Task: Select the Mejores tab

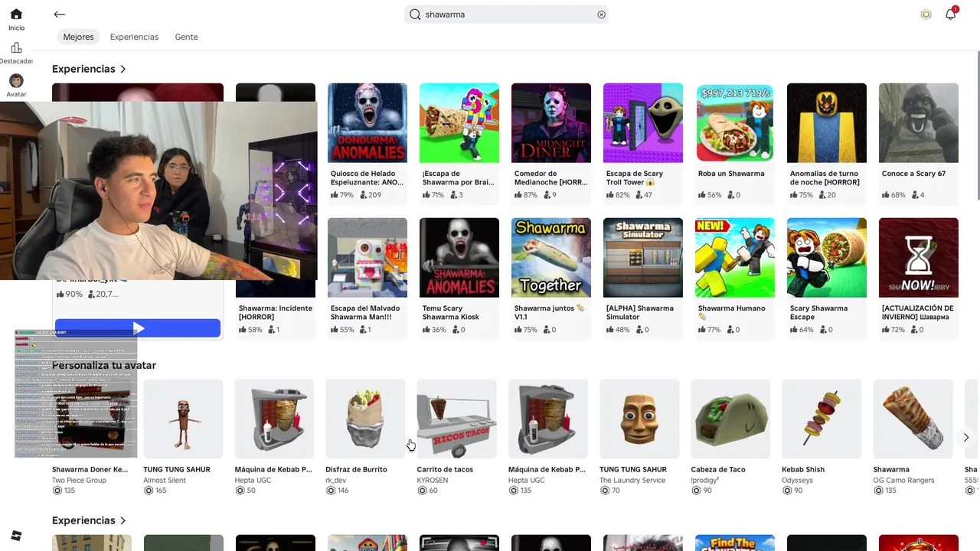Action: [78, 37]
